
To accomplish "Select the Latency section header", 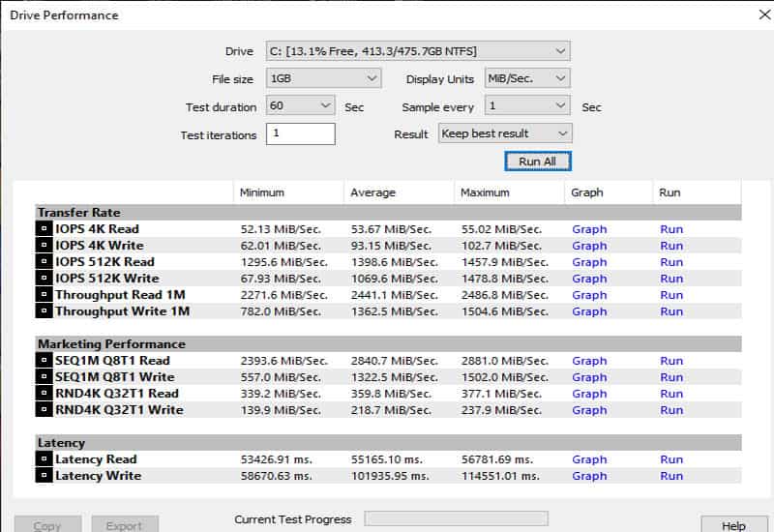I will (388, 443).
